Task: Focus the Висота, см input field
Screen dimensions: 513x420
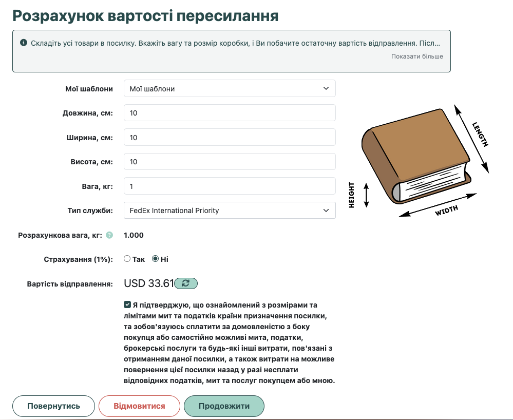Action: pos(230,162)
